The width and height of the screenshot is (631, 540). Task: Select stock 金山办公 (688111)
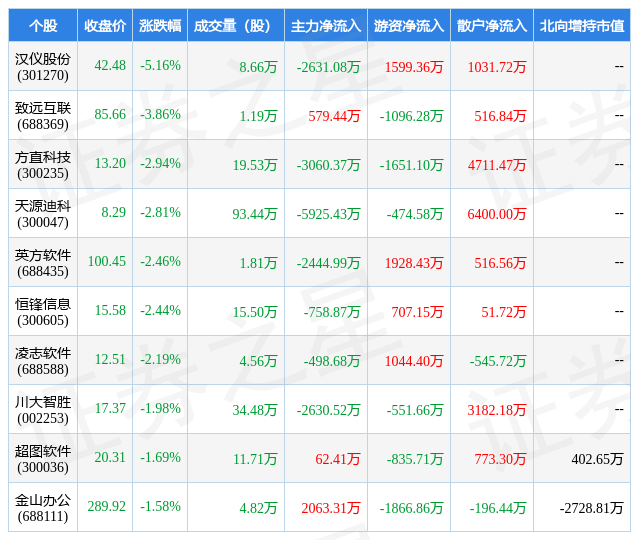[x=43, y=508]
